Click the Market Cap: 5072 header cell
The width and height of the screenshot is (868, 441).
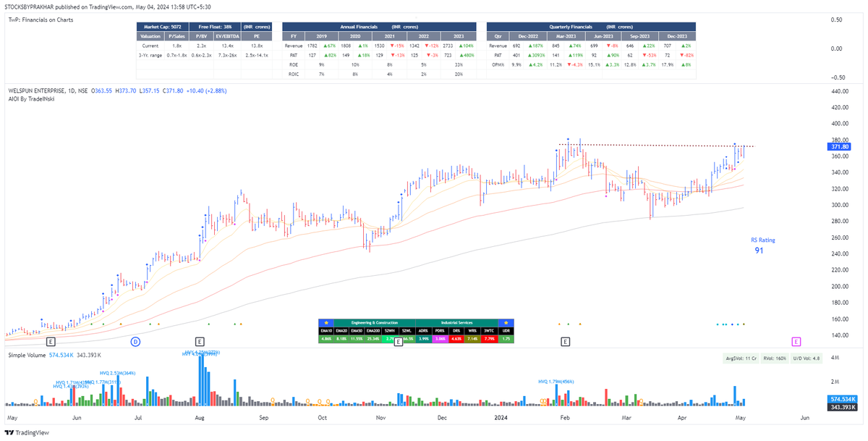click(x=163, y=27)
